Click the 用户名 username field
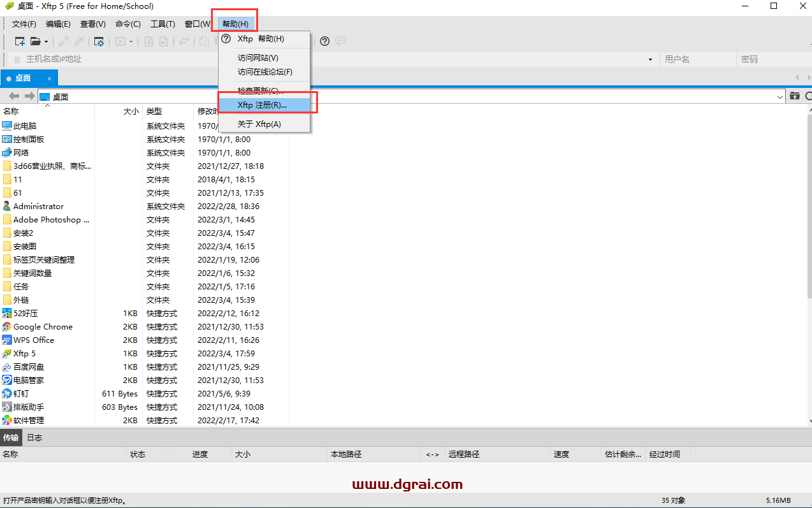 697,59
